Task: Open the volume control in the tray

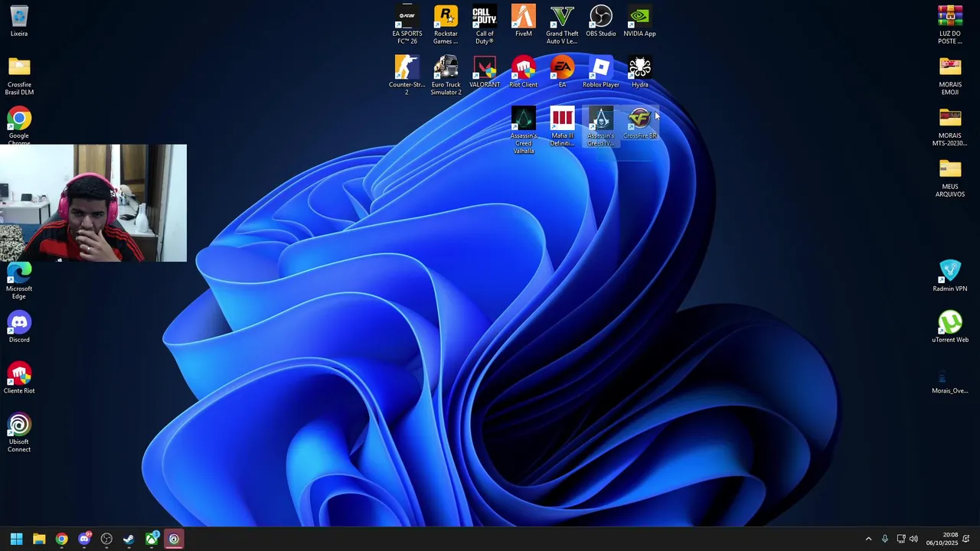Action: point(913,539)
